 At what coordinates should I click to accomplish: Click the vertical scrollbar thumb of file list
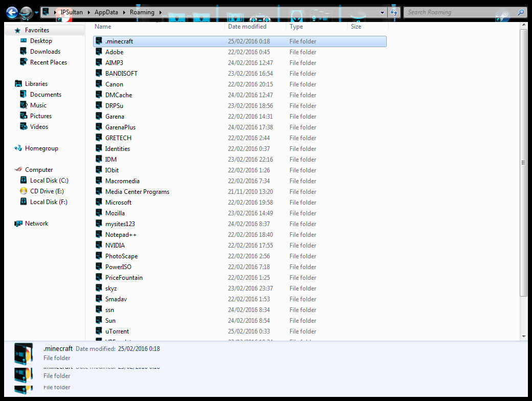click(523, 163)
